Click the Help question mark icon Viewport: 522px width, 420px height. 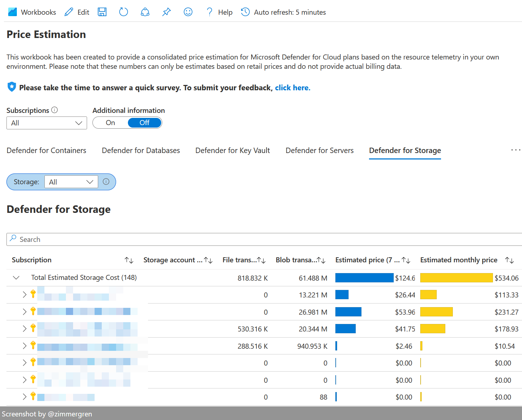209,12
